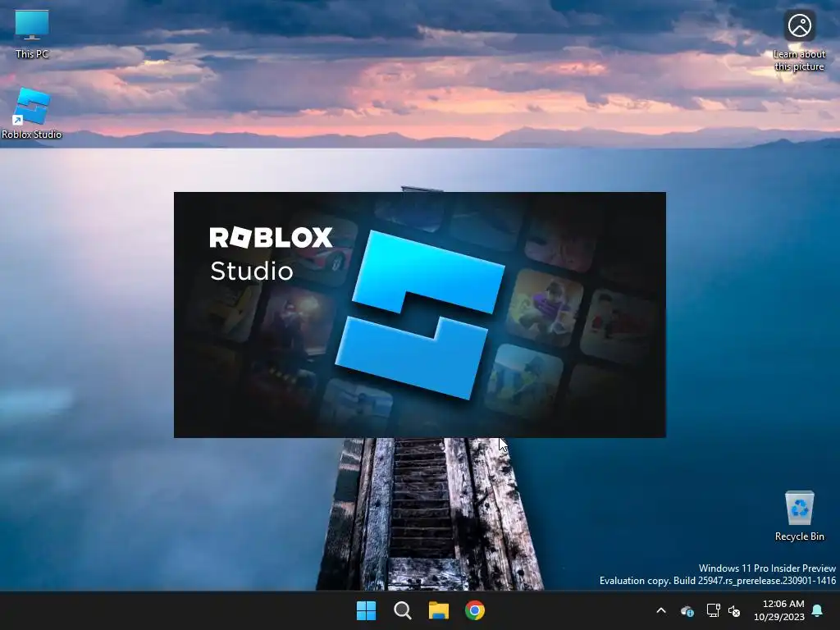Image resolution: width=840 pixels, height=630 pixels.
Task: Open taskbar Search
Action: (x=402, y=610)
